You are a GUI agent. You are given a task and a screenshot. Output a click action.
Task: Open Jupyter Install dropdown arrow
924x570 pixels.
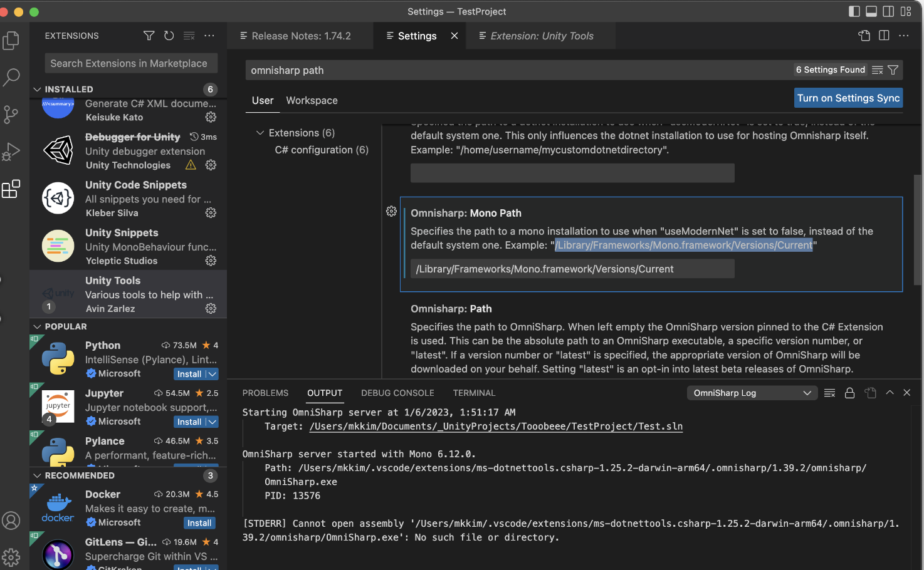[x=212, y=422]
